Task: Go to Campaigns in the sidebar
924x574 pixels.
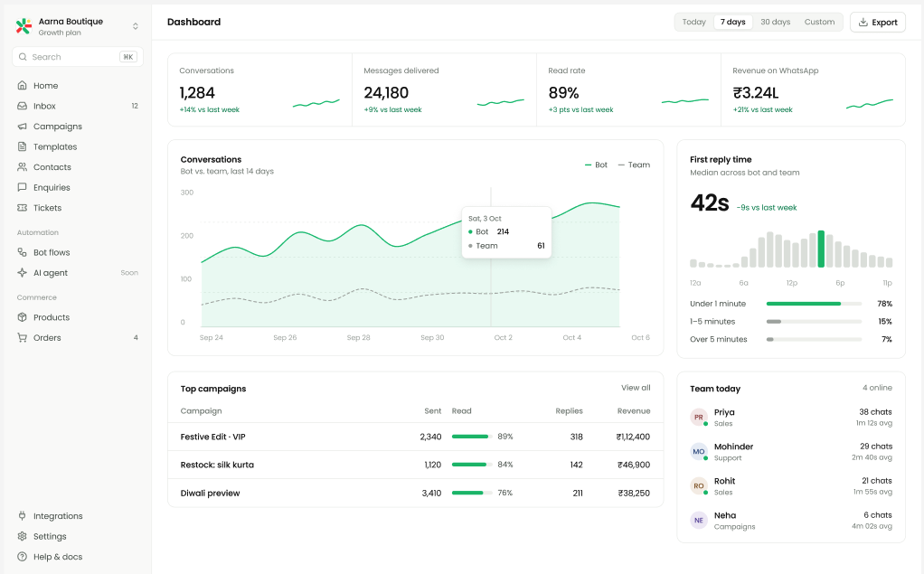Action: click(77, 127)
